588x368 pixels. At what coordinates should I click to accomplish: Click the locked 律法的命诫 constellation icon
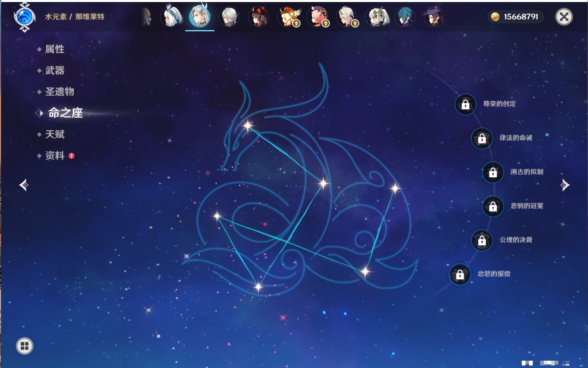coord(482,138)
